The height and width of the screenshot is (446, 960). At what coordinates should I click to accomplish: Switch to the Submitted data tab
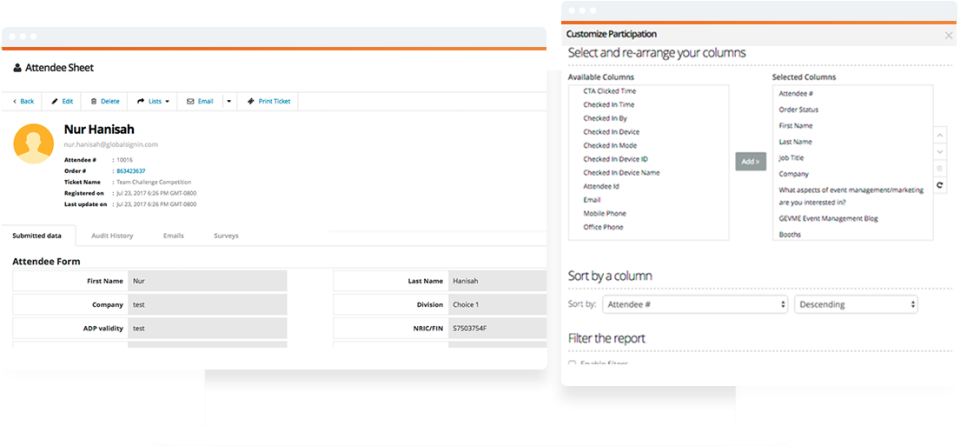[x=37, y=235]
